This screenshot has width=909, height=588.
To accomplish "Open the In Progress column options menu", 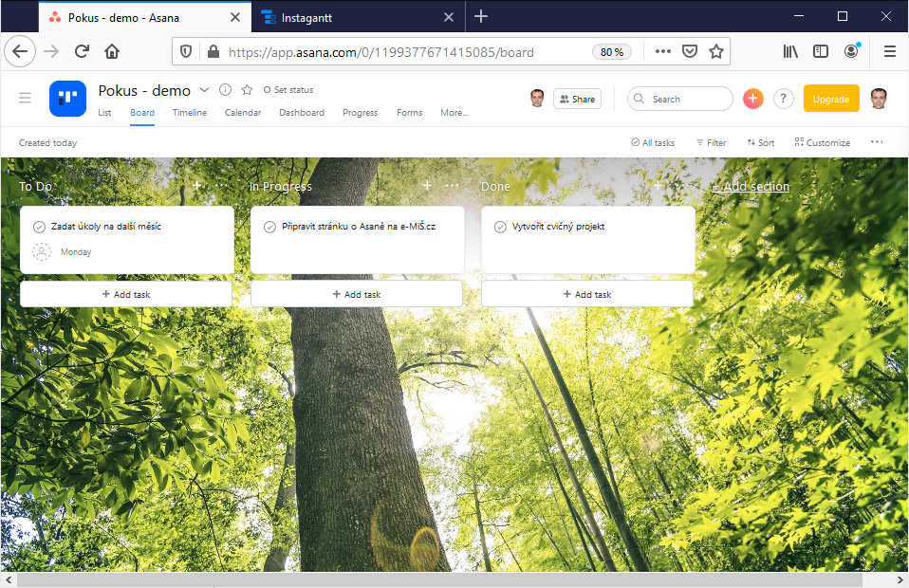I will pyautogui.click(x=452, y=186).
